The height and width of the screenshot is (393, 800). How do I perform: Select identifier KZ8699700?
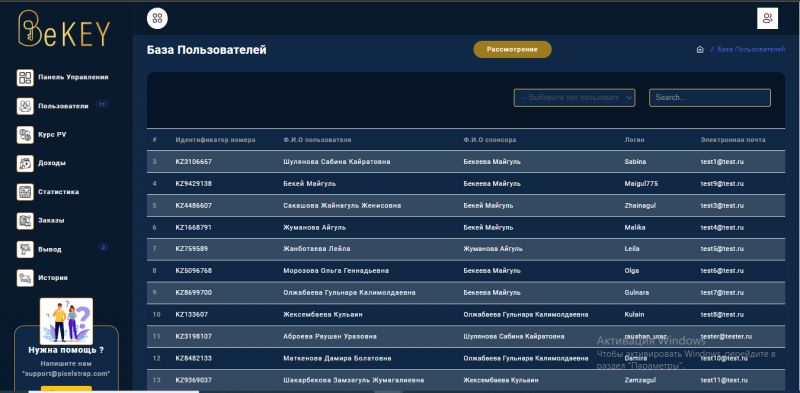click(x=193, y=293)
